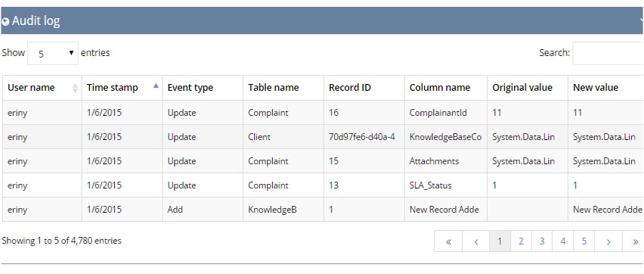The image size is (644, 274).
Task: Click current page 1 button
Action: [x=500, y=241]
